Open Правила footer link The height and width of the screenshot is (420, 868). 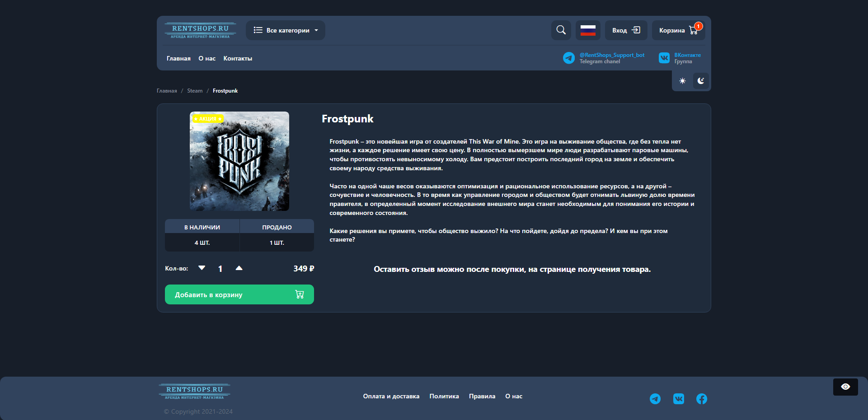point(482,396)
